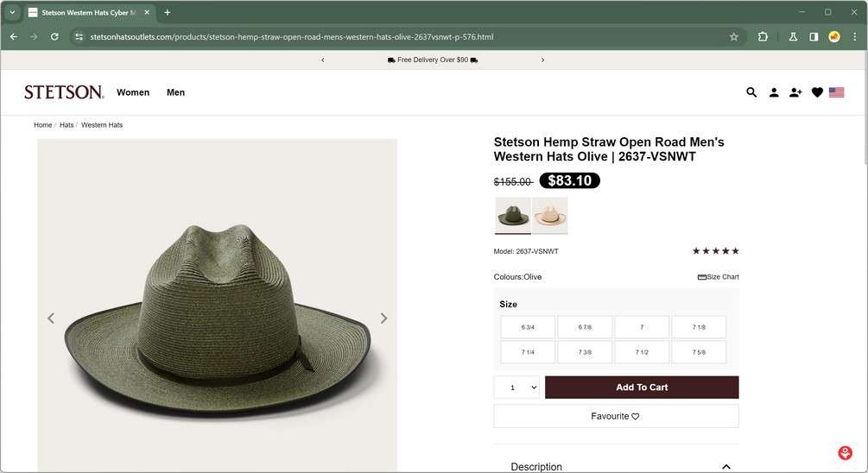Show previous product image
Screen dimensions: 868x473
tap(51, 318)
